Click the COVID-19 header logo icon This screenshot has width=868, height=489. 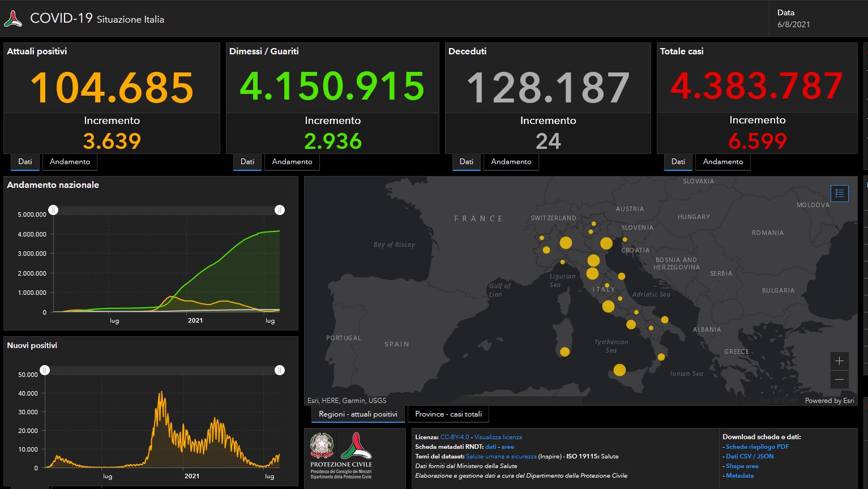14,18
